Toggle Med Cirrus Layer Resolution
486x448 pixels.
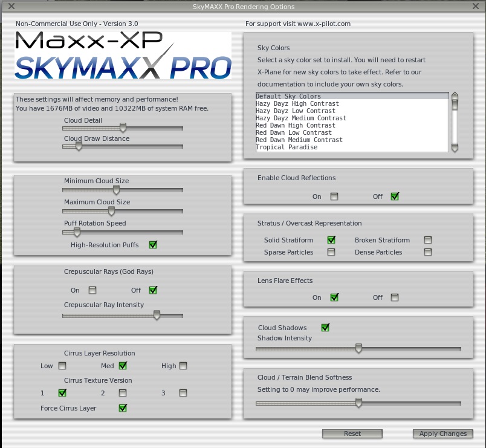tap(123, 366)
